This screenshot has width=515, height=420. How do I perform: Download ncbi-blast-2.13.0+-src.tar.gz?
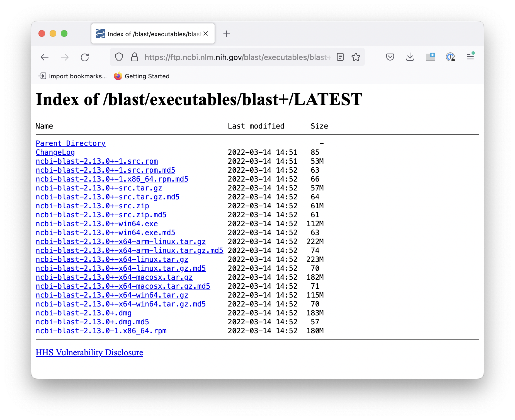tap(99, 188)
